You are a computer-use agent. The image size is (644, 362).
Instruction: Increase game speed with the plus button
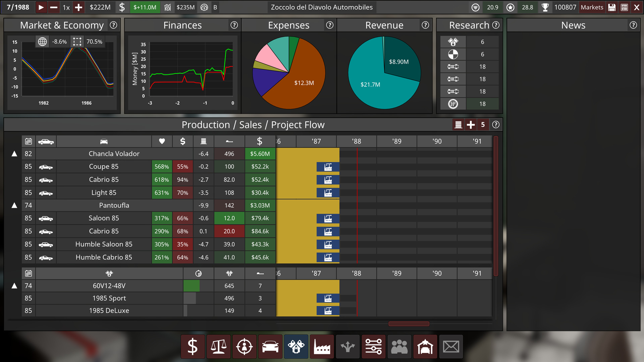pyautogui.click(x=78, y=7)
